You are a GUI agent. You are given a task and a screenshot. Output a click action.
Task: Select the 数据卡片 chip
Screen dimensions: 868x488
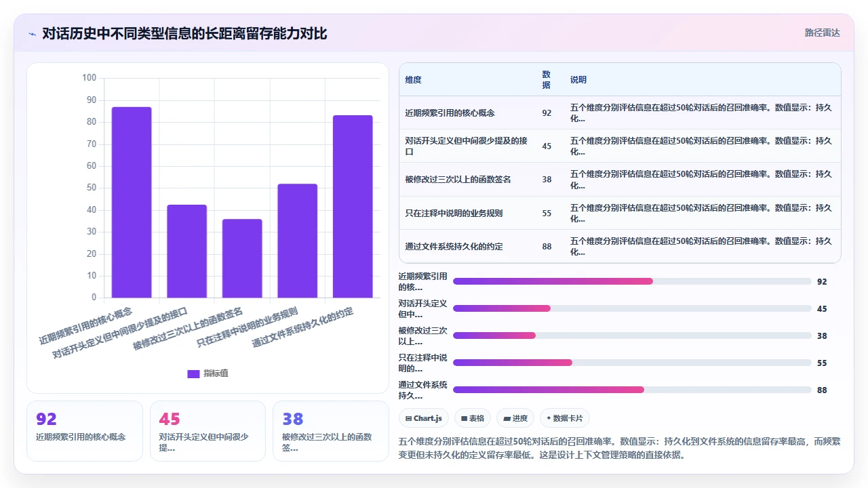[x=565, y=418]
